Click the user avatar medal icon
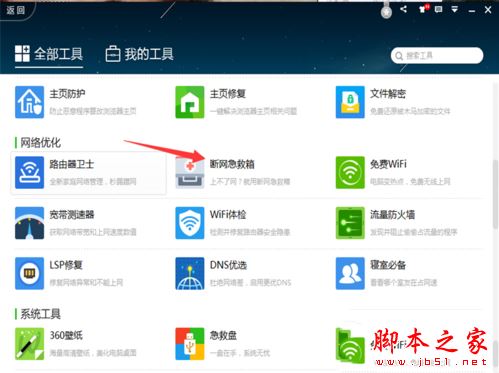 click(x=386, y=11)
